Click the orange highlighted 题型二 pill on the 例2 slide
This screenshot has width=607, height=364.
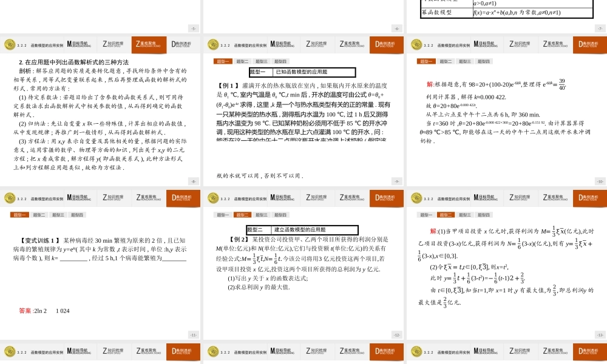click(x=243, y=214)
